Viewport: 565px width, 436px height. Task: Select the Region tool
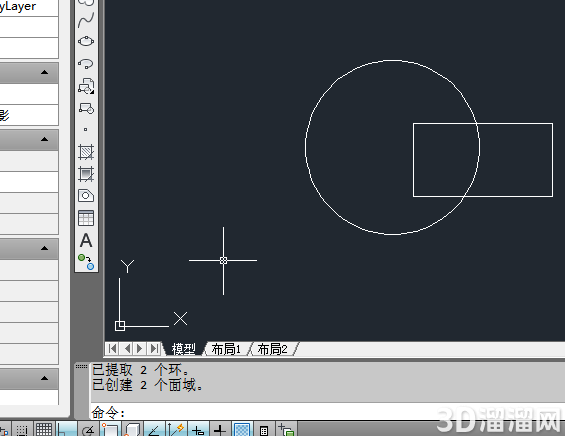pos(86,196)
